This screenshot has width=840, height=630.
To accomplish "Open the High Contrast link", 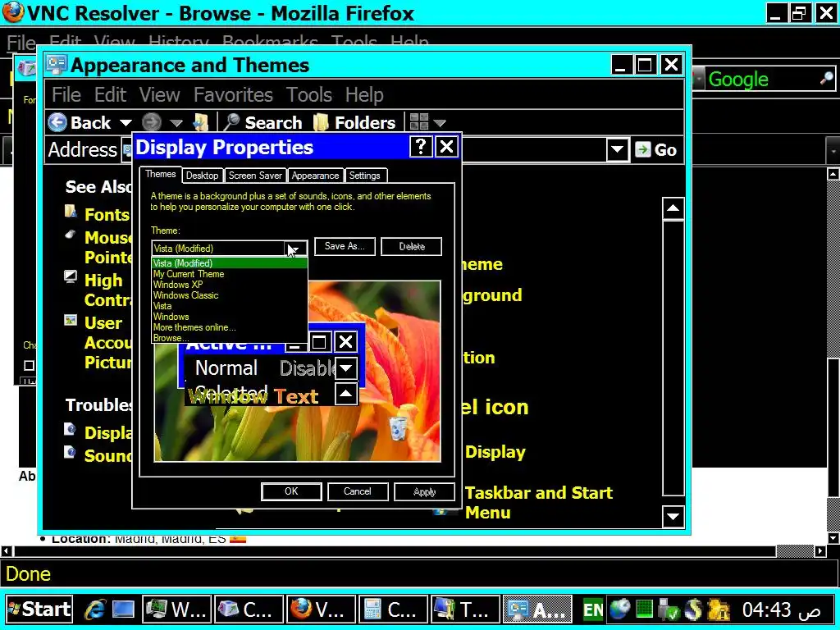I will 108,290.
